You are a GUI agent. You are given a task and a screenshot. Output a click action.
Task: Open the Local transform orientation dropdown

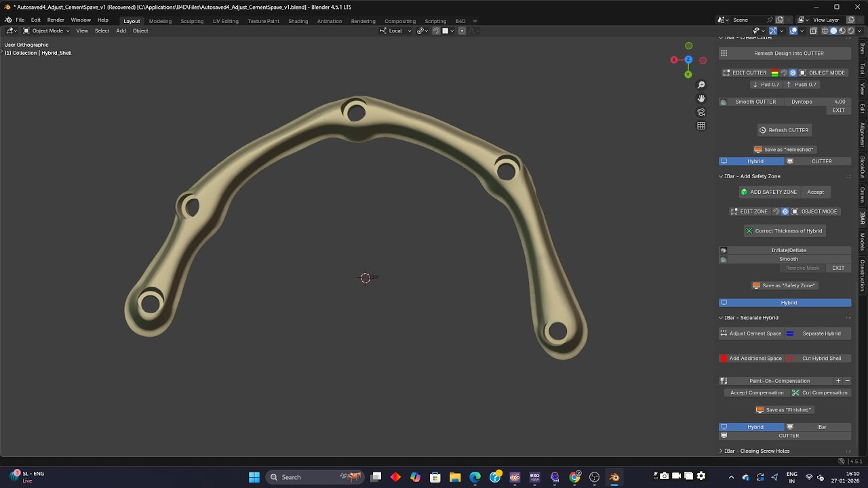pos(396,30)
